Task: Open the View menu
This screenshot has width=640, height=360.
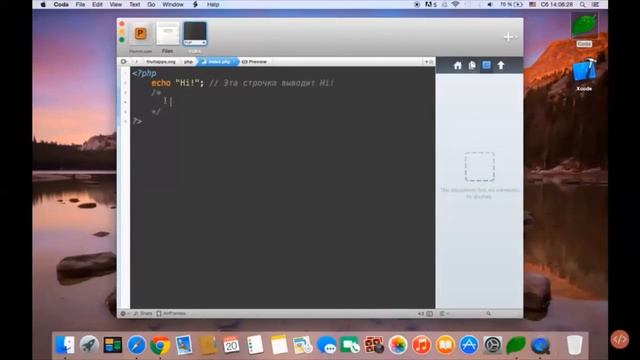Action: pos(116,4)
